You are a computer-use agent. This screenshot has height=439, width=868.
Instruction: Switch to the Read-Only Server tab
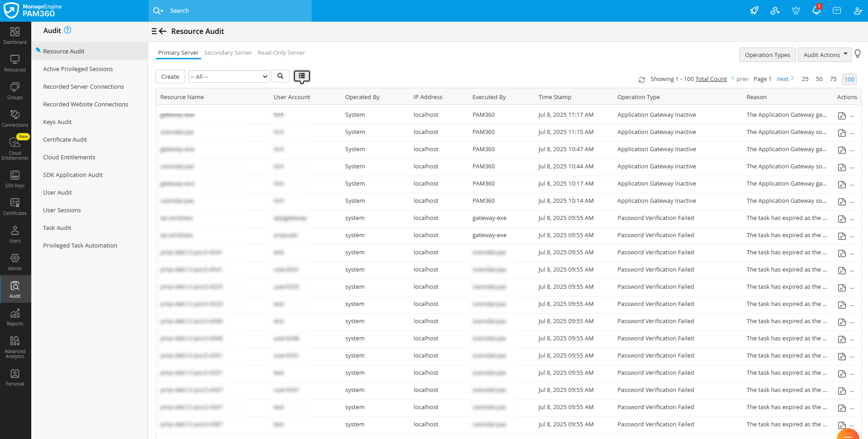(x=281, y=53)
